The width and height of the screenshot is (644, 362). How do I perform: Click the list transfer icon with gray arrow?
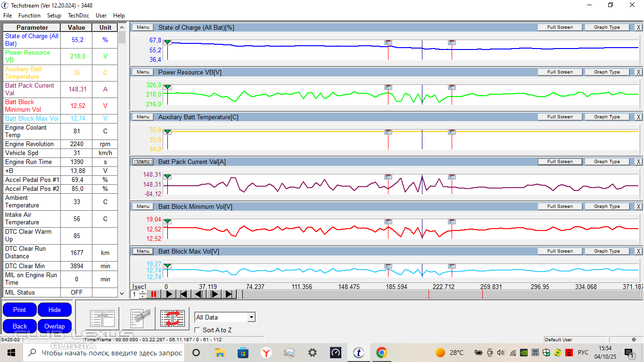click(102, 318)
